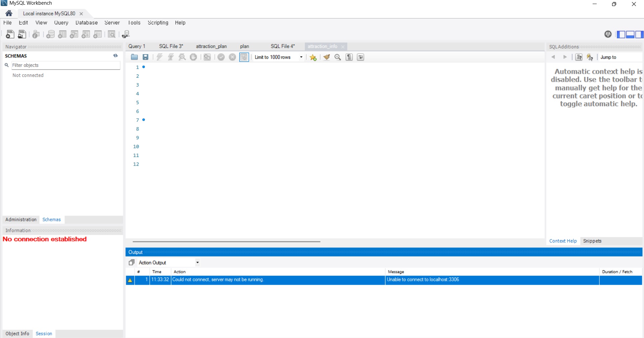
Task: Open the Session tab
Action: click(x=44, y=334)
